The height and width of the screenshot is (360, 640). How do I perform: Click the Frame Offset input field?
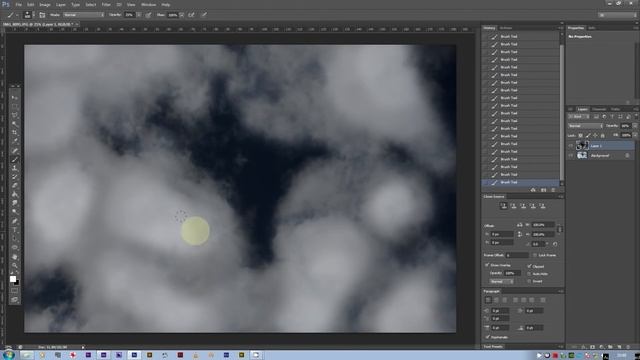[x=517, y=255]
